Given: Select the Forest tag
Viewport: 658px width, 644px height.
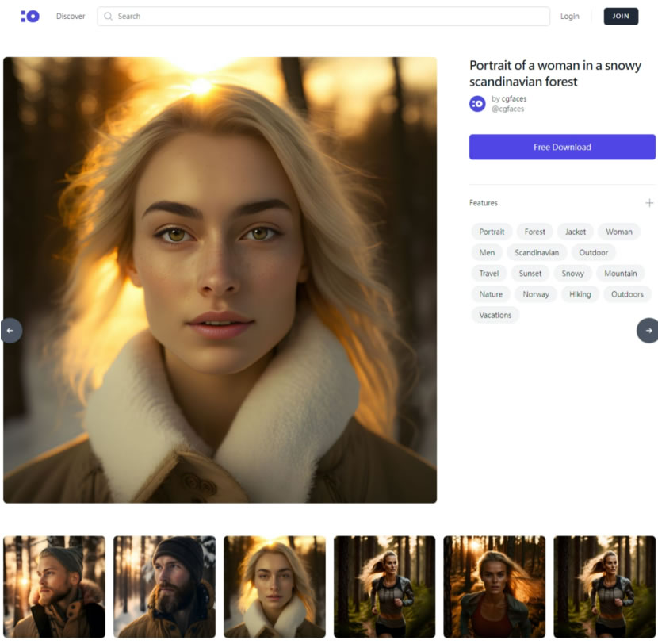Looking at the screenshot, I should (x=534, y=232).
